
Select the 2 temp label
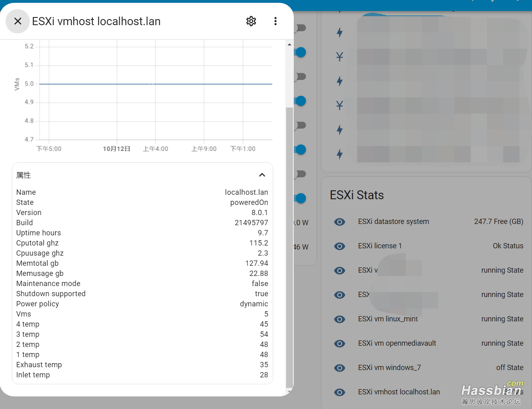28,344
